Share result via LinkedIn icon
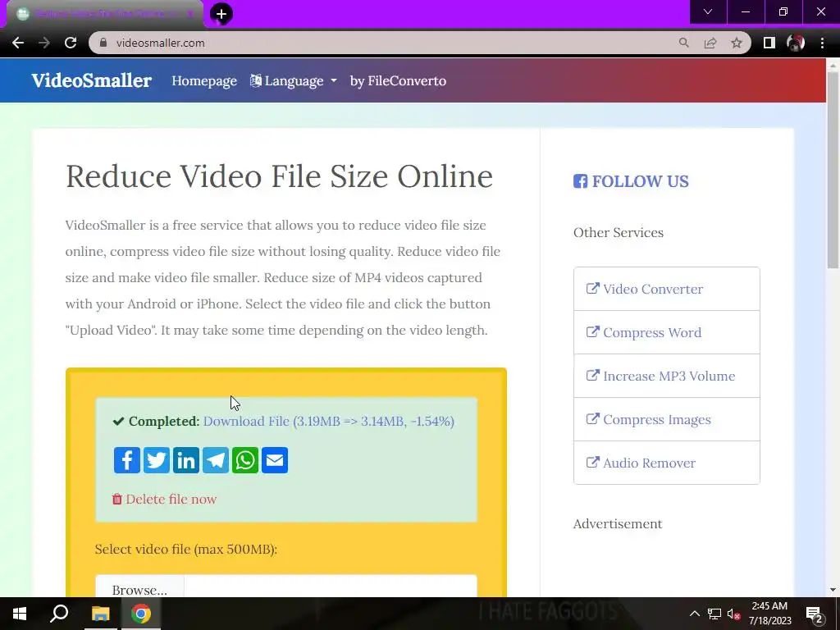The width and height of the screenshot is (840, 630). tap(186, 460)
